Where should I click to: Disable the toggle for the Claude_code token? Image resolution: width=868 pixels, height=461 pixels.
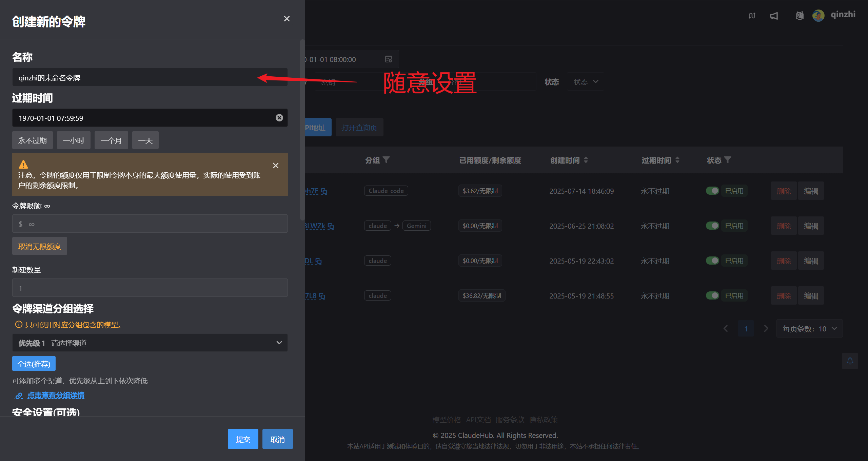click(712, 191)
